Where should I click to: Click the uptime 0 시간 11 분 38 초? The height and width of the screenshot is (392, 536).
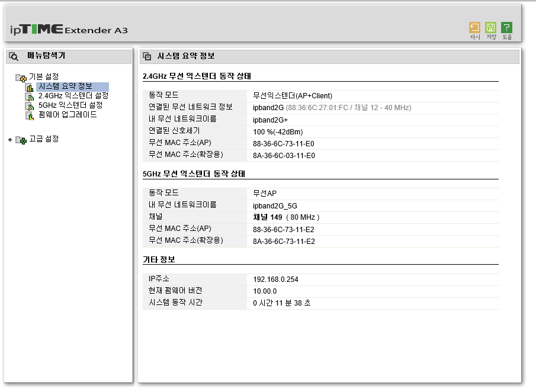point(282,303)
